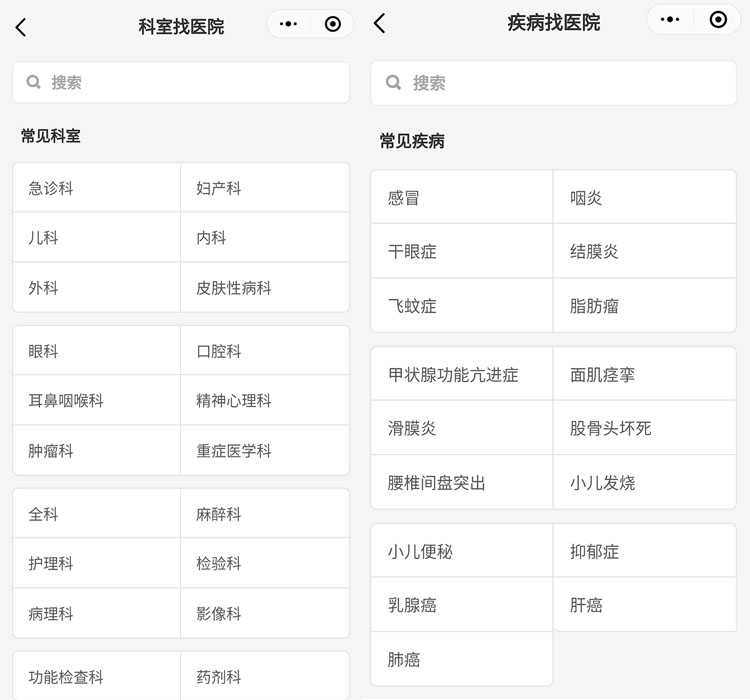Open 麻醉科 department
The height and width of the screenshot is (700, 750).
pos(265,514)
